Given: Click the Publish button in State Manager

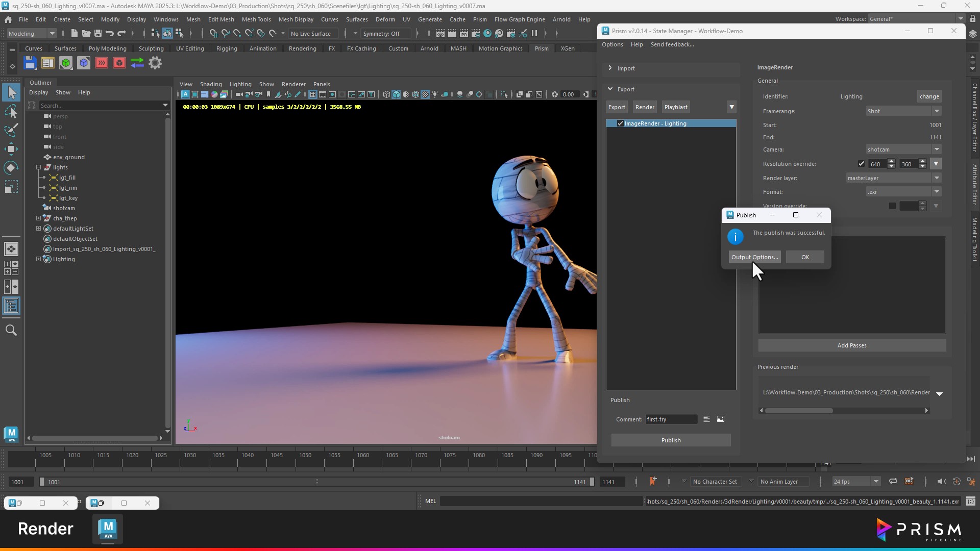Looking at the screenshot, I should [x=671, y=440].
